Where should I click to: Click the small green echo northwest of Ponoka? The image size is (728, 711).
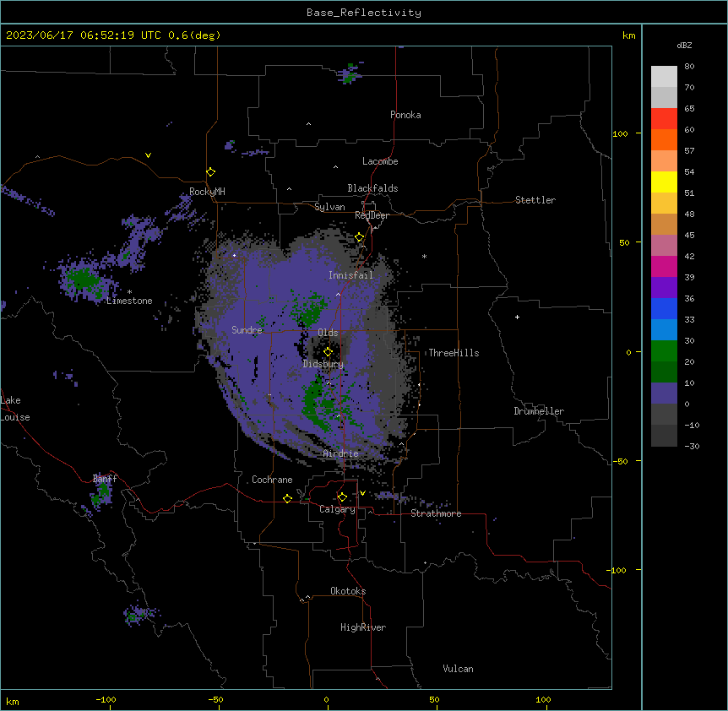[350, 75]
